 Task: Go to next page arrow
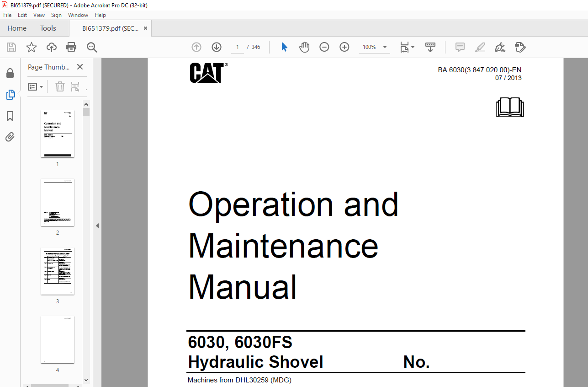(x=217, y=47)
